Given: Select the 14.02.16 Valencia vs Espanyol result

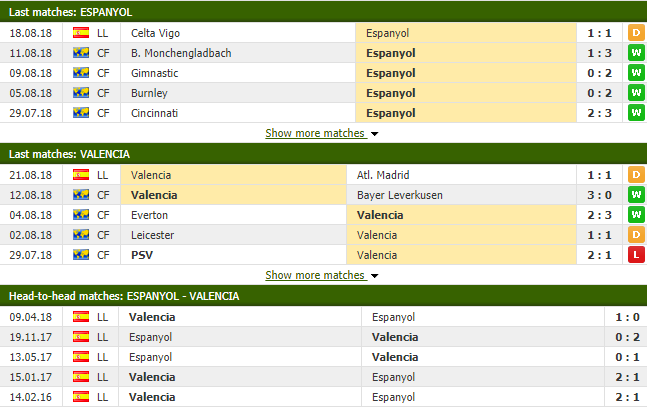Looking at the screenshot, I should [323, 397].
